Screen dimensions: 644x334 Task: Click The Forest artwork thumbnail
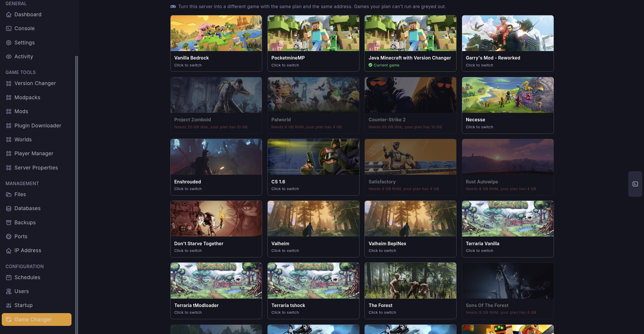pos(410,281)
